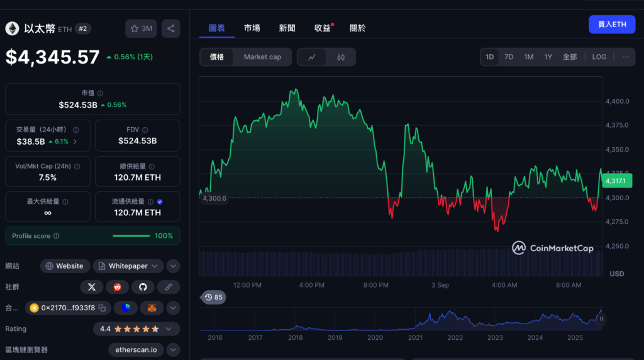Click the 0×2170...f933f8 contract address
The image size is (644, 360).
point(68,308)
